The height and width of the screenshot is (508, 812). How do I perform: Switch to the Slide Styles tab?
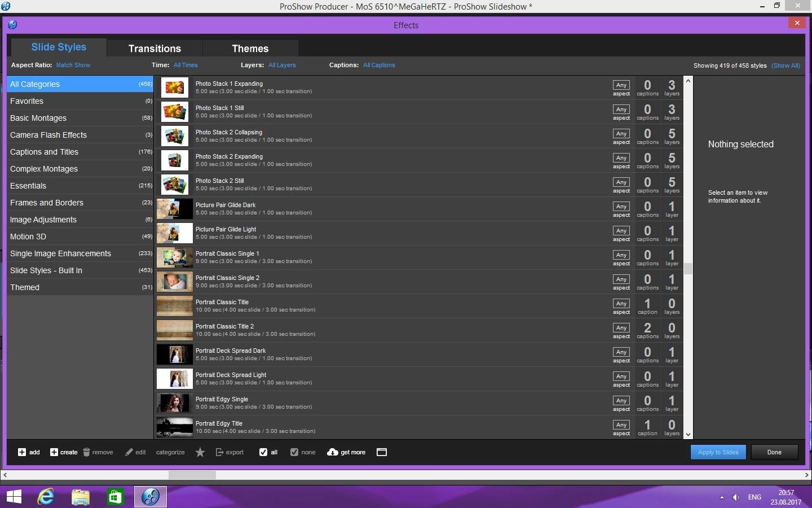[x=59, y=47]
